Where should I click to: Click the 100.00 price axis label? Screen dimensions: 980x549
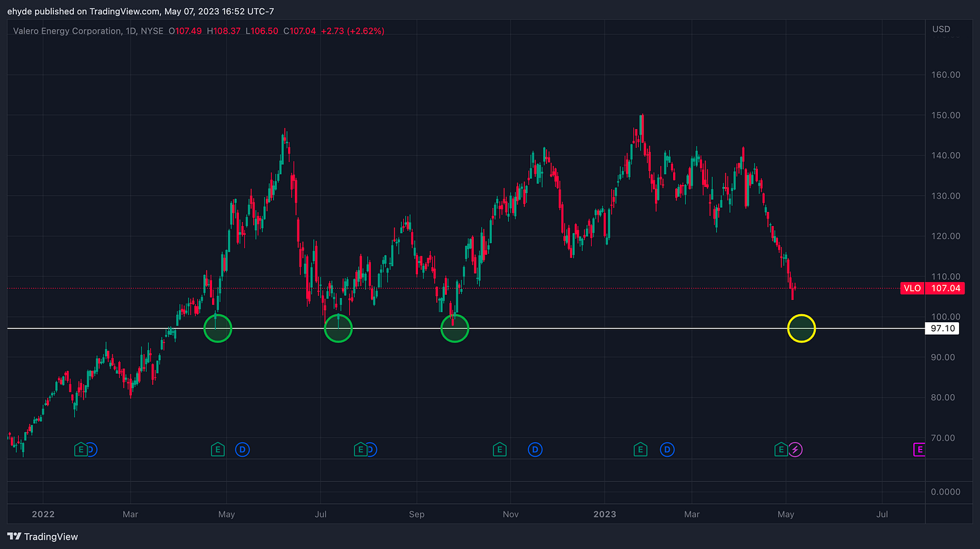[946, 317]
